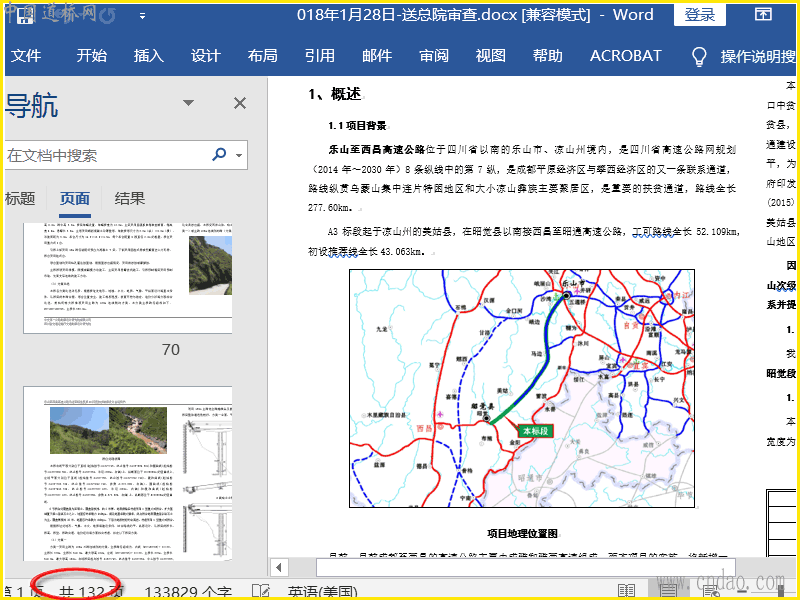Expand search options dropdown arrow
This screenshot has height=600, width=800.
(x=239, y=156)
